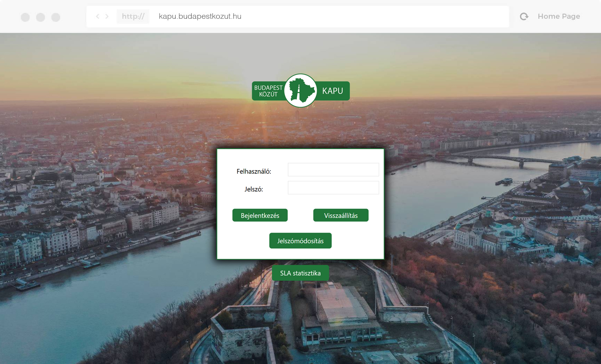Click the Jelszó: label
This screenshot has width=601, height=364.
coord(254,189)
